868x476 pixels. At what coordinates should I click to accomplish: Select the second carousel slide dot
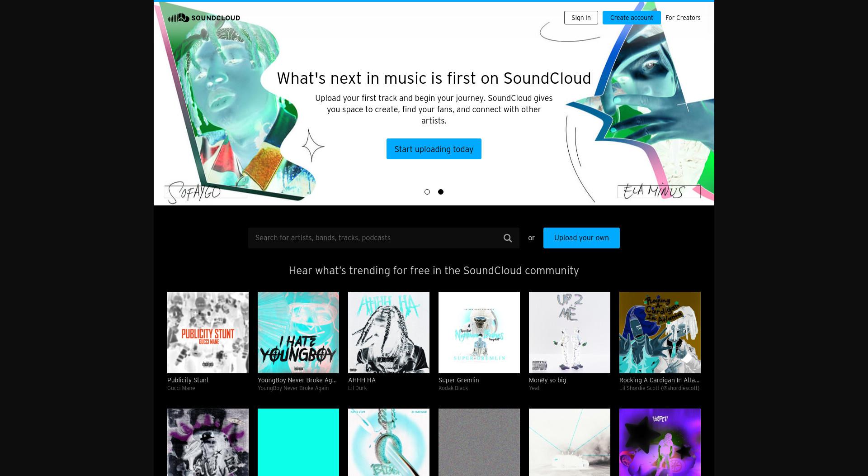point(441,192)
